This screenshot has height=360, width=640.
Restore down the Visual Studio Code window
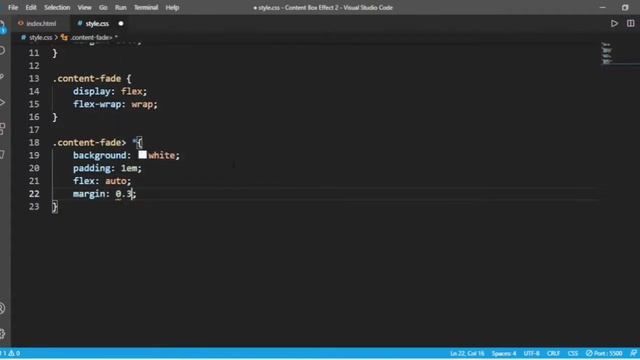click(x=625, y=7)
